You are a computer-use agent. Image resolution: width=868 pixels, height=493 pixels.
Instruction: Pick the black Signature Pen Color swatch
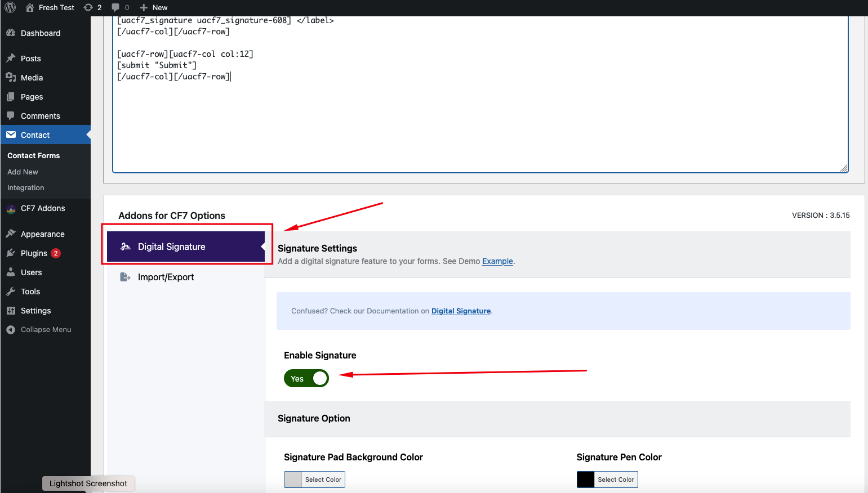586,479
